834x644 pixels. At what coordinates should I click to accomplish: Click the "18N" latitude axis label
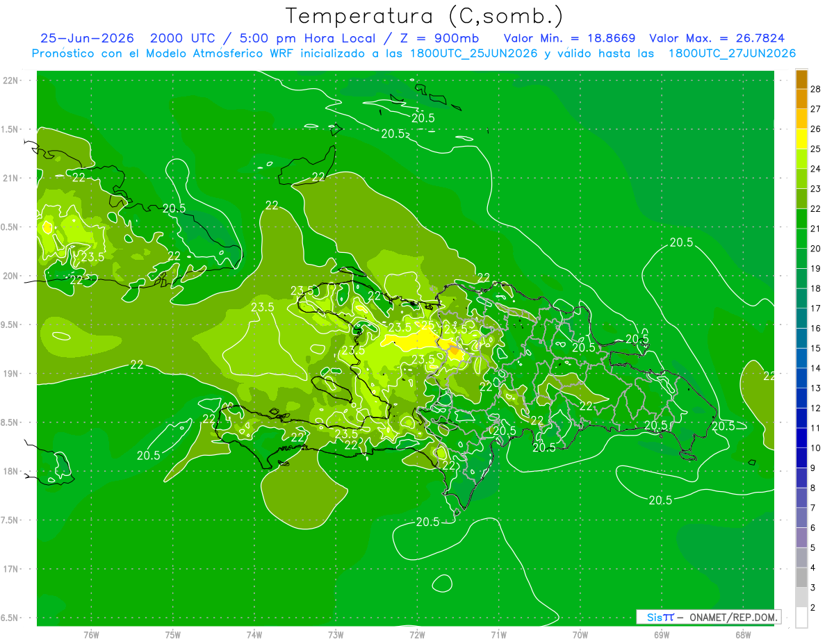tap(11, 471)
